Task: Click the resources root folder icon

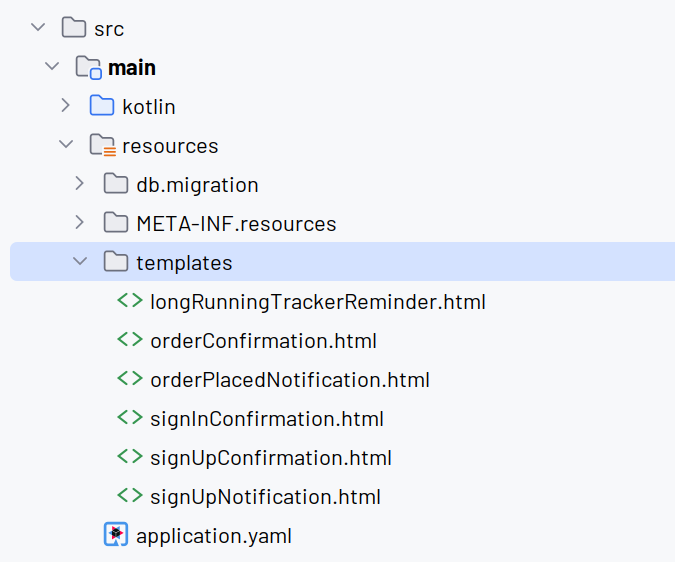Action: pos(103,145)
